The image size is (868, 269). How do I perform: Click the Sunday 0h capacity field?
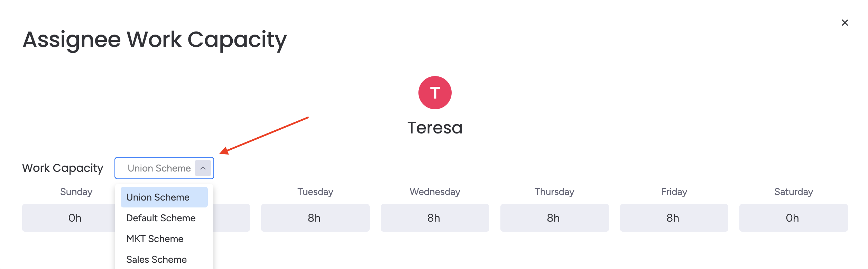[75, 218]
